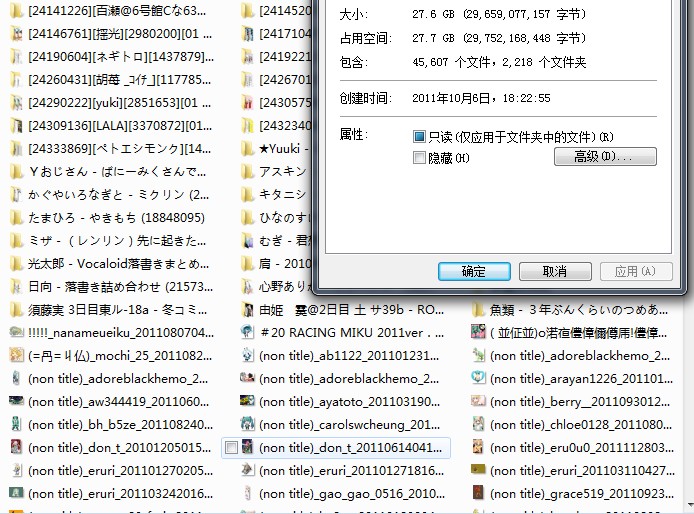Select folder icon of 須藤実 3日目東ル-18a
Screen dimensions: 694x514
coord(16,309)
